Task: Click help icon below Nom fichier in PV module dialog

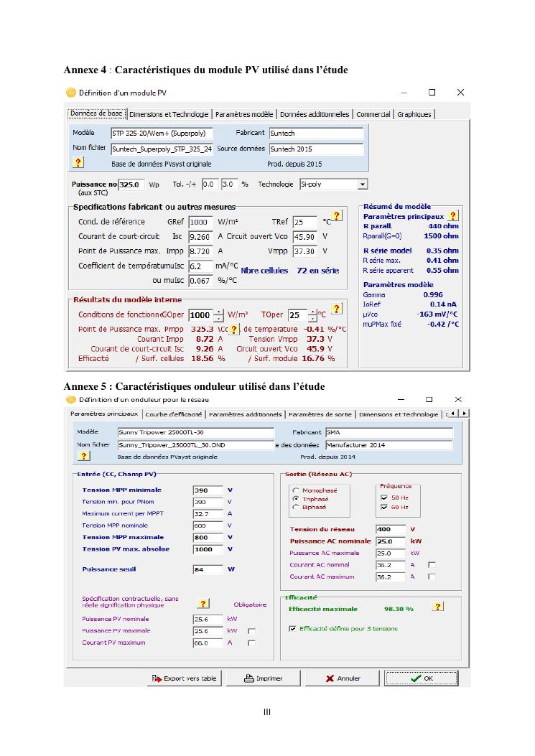Action: point(79,164)
